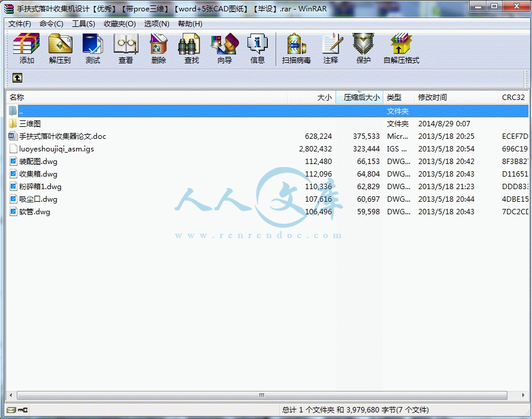This screenshot has height=419, width=532.
Task: Click the Micr... type cell
Action: (x=397, y=136)
